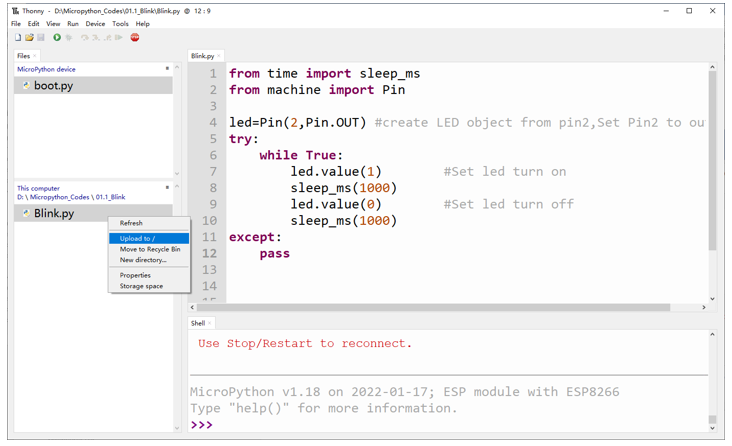Run current script with the green play icon

click(x=57, y=37)
